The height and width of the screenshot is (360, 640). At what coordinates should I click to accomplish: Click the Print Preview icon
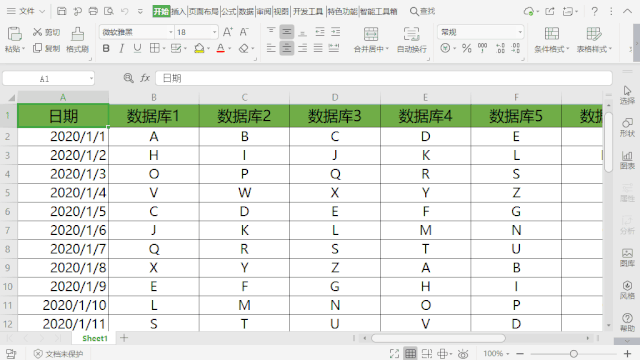click(109, 11)
